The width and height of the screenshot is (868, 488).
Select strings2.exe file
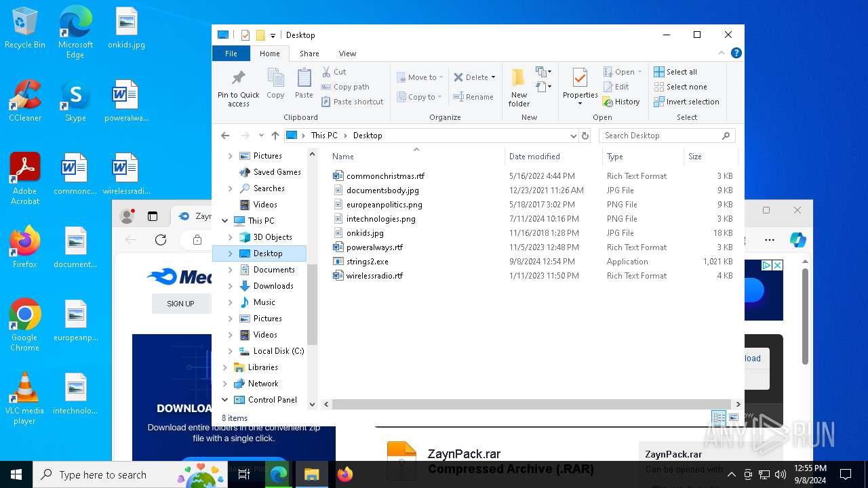(x=367, y=262)
